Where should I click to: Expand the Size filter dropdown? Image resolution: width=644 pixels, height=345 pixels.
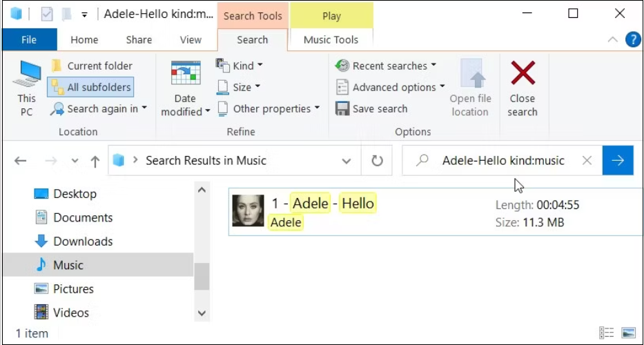click(x=238, y=87)
